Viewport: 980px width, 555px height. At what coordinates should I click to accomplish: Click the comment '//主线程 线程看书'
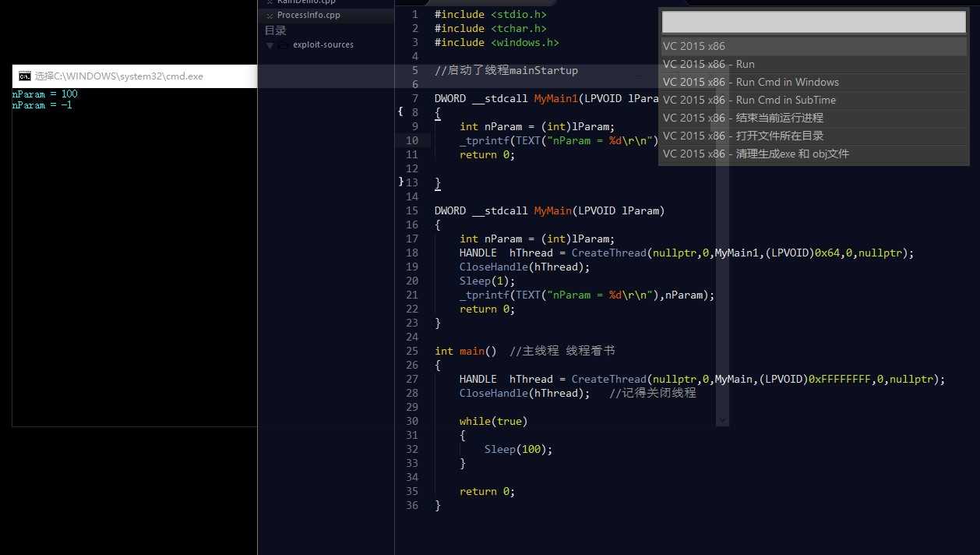[x=562, y=351]
